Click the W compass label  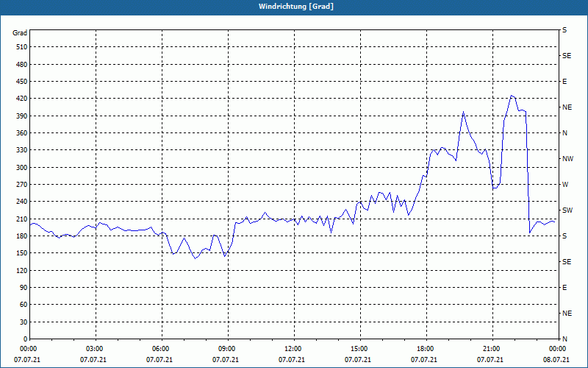pyautogui.click(x=565, y=185)
